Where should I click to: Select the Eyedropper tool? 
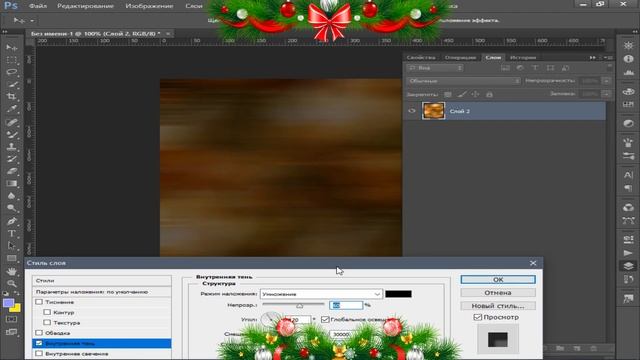click(11, 109)
